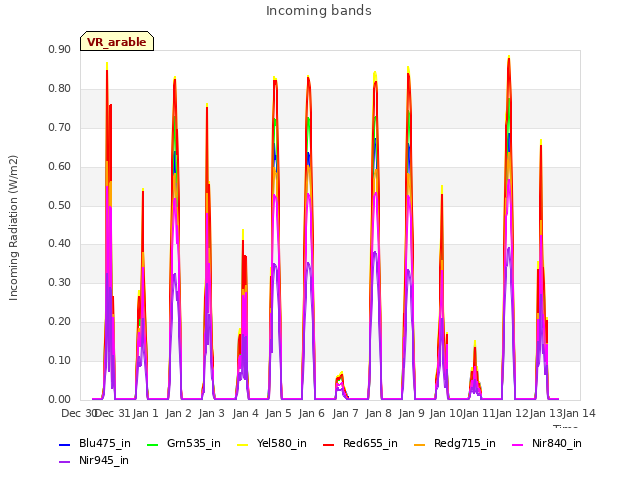
Task: Click the VR_arable annotation label
Action: tap(117, 42)
